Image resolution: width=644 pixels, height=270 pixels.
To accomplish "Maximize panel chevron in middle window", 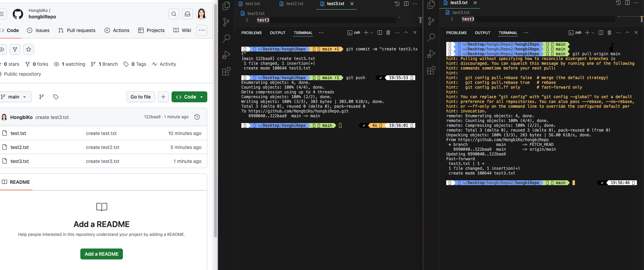I will click(406, 32).
